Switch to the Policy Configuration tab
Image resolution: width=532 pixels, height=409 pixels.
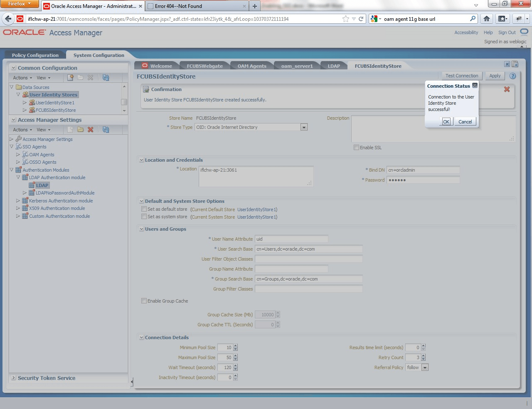(x=35, y=55)
